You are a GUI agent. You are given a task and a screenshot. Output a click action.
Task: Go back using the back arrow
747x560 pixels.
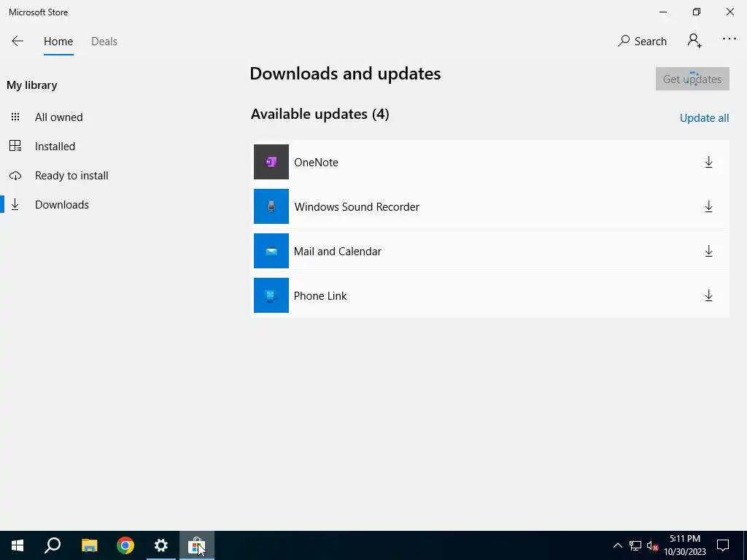(x=18, y=41)
